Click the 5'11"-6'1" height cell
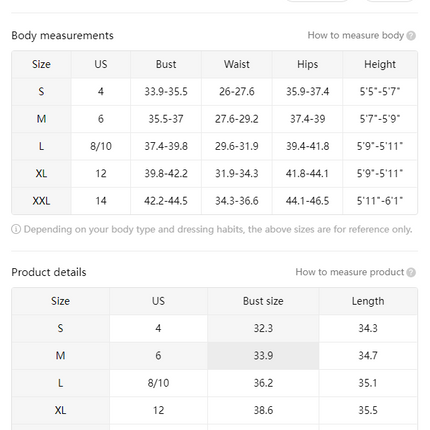 (380, 201)
